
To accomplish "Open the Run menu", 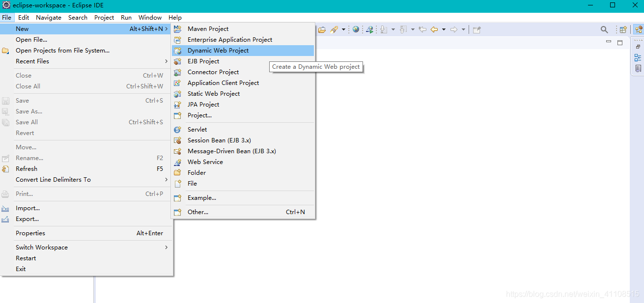I will pos(126,17).
